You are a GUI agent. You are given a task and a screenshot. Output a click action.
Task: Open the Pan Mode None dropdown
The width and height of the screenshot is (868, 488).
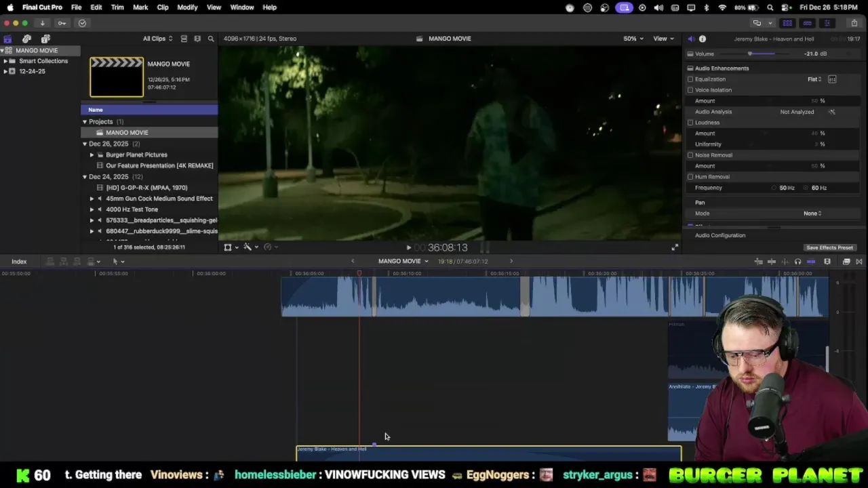pos(812,213)
